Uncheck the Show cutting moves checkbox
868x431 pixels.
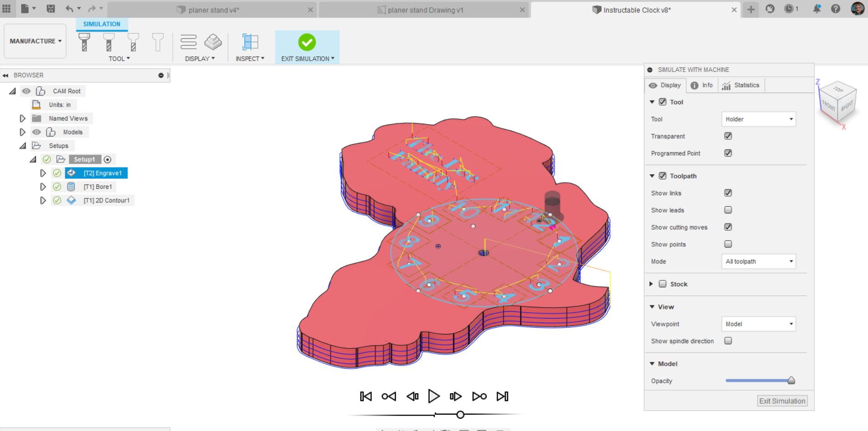point(728,227)
